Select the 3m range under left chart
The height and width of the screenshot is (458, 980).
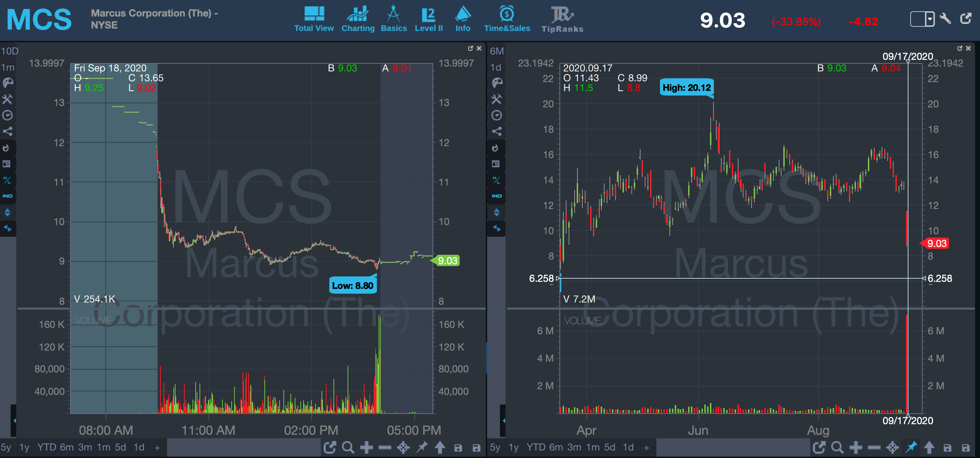pos(85,447)
